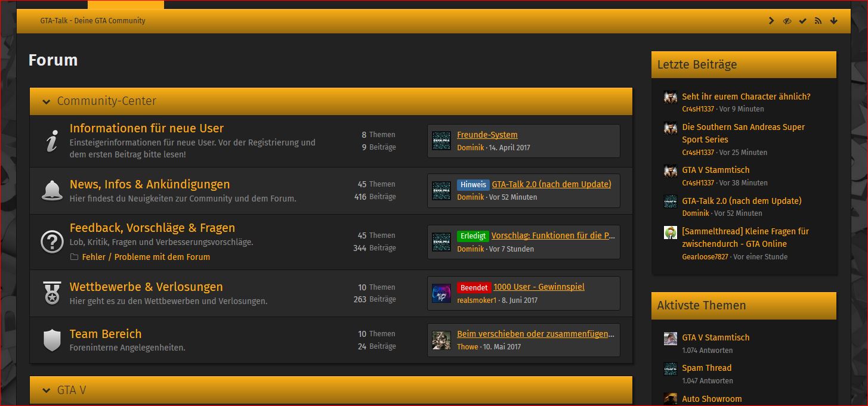Screen dimensions: 868x406
Task: Click the info icon beside Informationen für neue User
Action: (x=52, y=141)
